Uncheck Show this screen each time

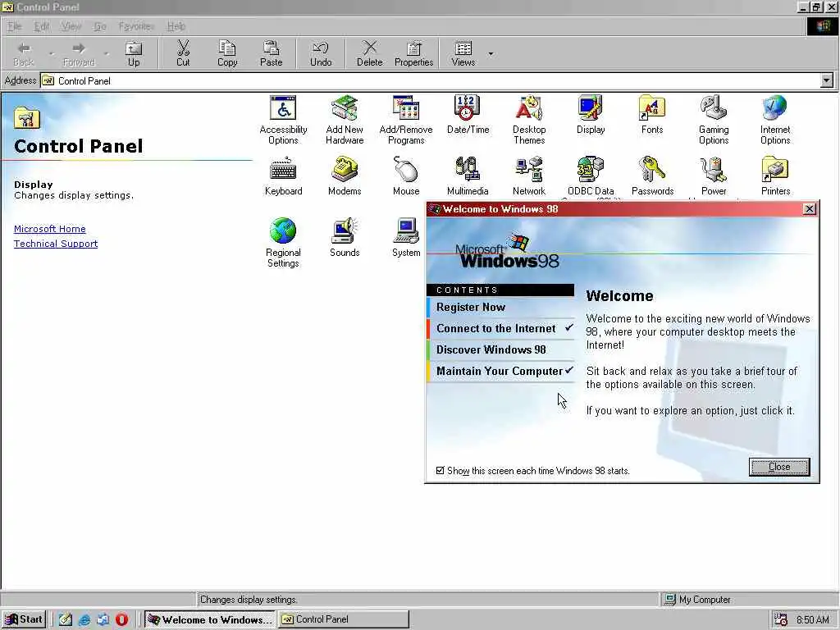pyautogui.click(x=441, y=470)
